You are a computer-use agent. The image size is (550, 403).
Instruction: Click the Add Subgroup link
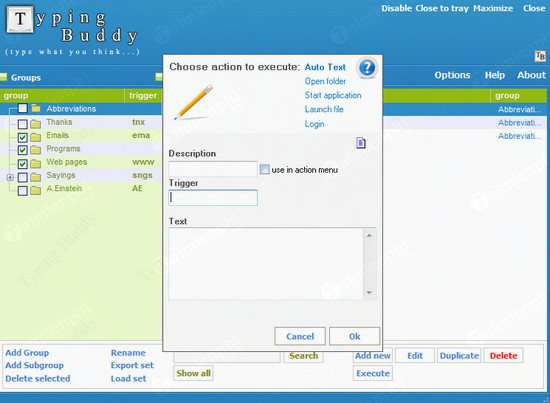coord(34,365)
